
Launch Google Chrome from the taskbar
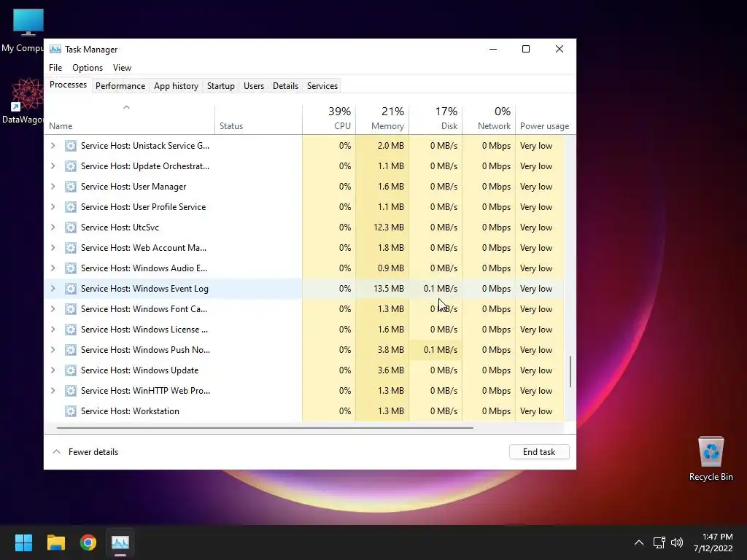click(88, 542)
